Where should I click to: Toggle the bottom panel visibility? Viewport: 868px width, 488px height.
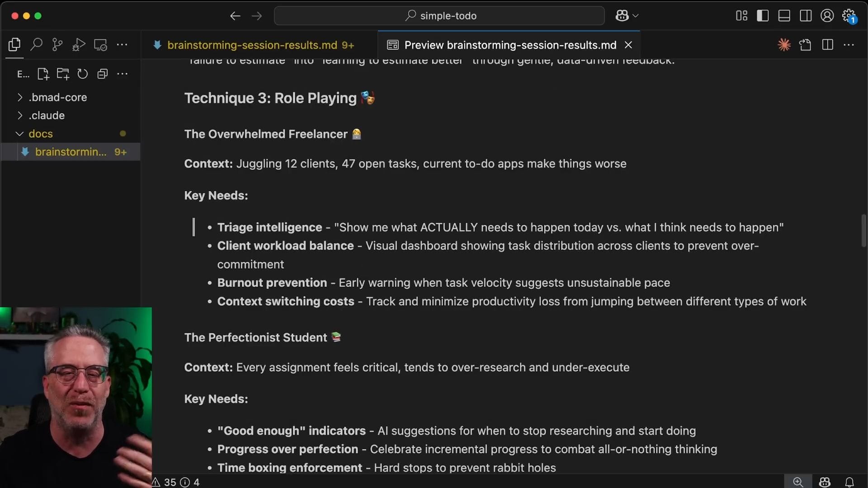pyautogui.click(x=784, y=16)
